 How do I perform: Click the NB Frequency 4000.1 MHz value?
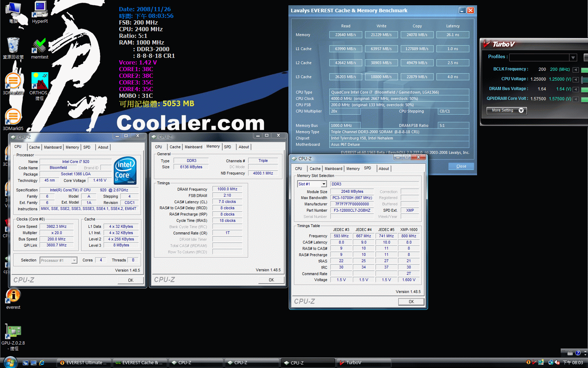point(263,173)
